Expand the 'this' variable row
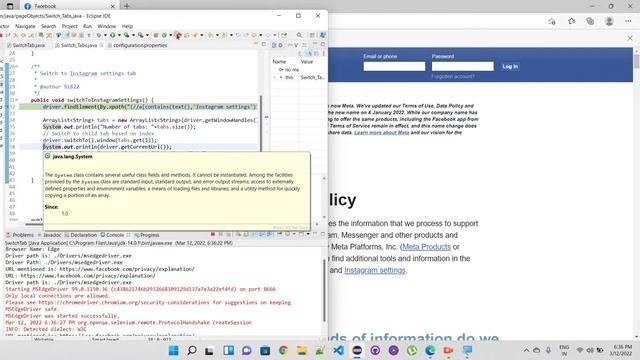Viewport: 640px width, 360px height. [275, 77]
